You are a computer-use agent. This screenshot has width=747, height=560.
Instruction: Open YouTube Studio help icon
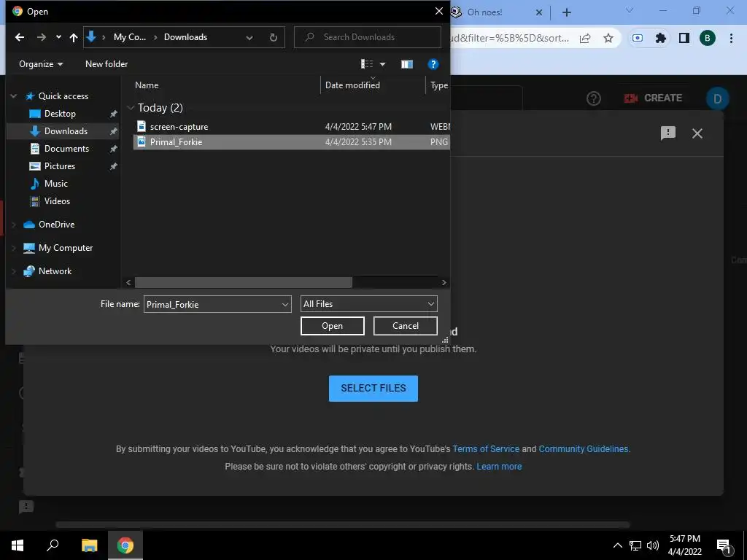click(594, 98)
